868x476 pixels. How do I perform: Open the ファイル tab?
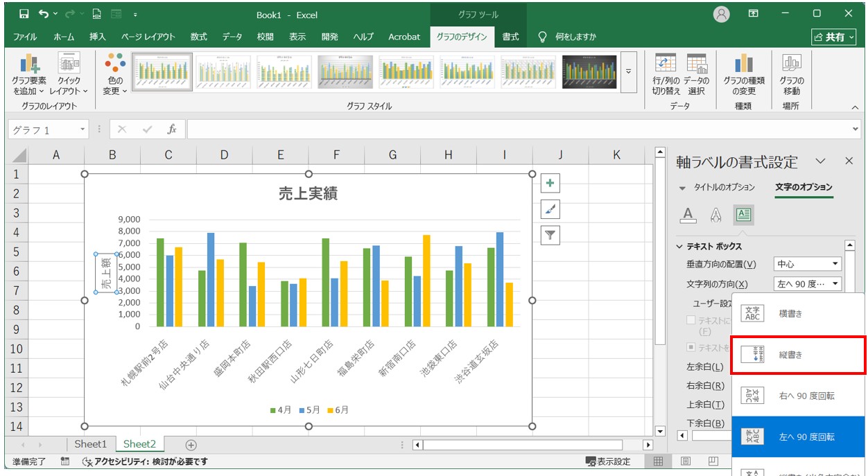click(x=25, y=37)
